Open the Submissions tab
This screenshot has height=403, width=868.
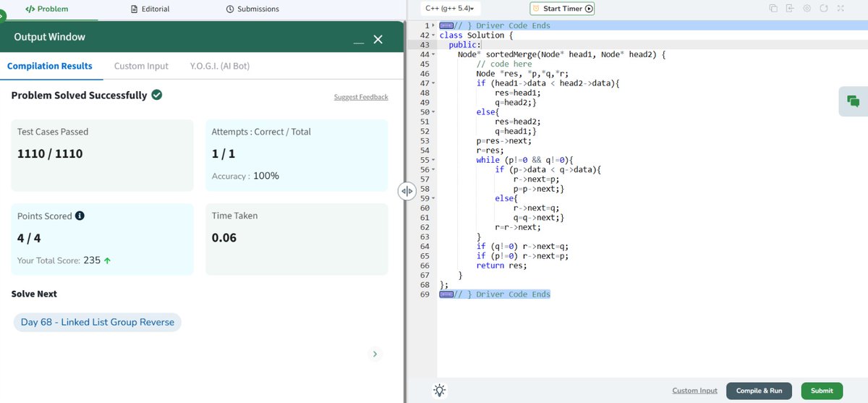(252, 9)
